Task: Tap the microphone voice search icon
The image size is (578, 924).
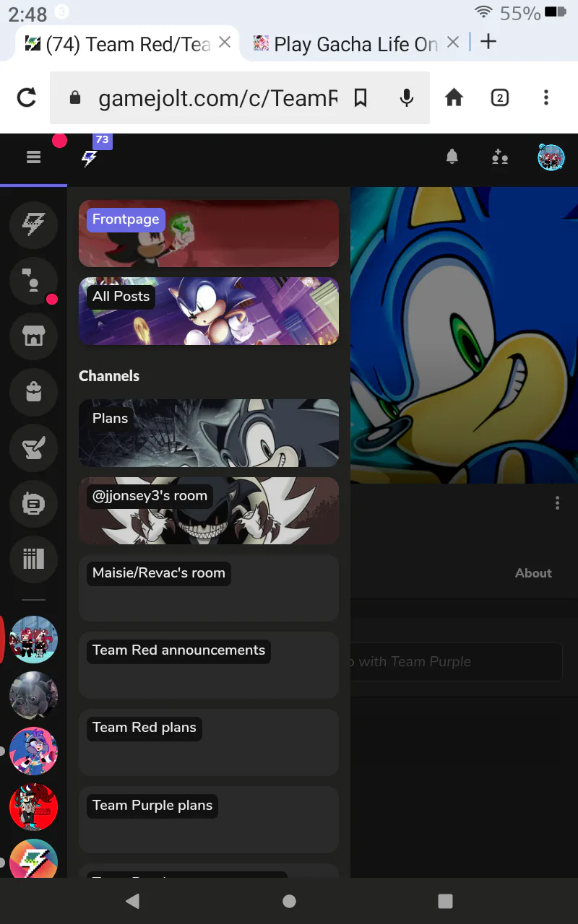Action: pyautogui.click(x=407, y=97)
